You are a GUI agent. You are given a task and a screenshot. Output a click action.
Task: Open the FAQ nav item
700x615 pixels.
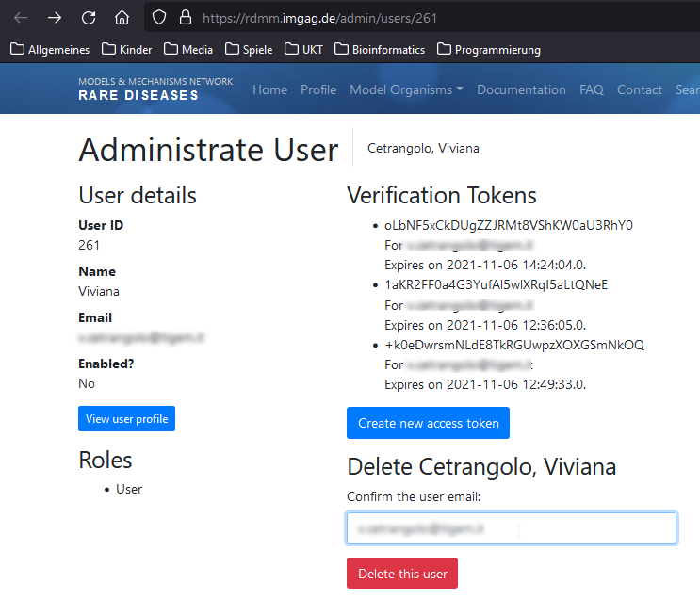pos(591,89)
